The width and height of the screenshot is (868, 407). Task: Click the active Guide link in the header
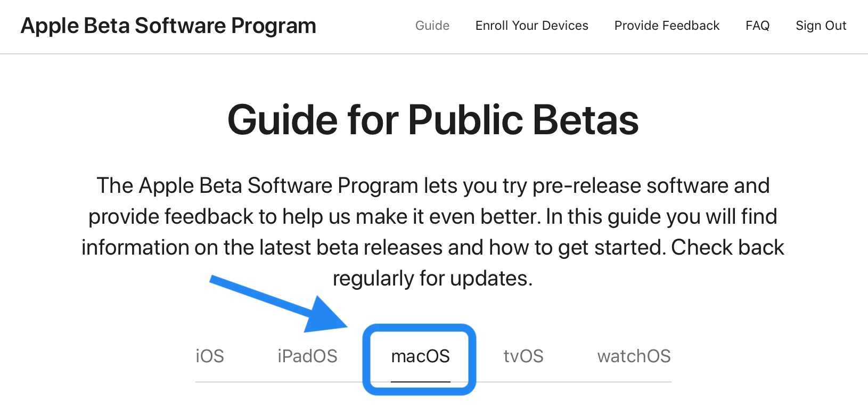point(432,25)
